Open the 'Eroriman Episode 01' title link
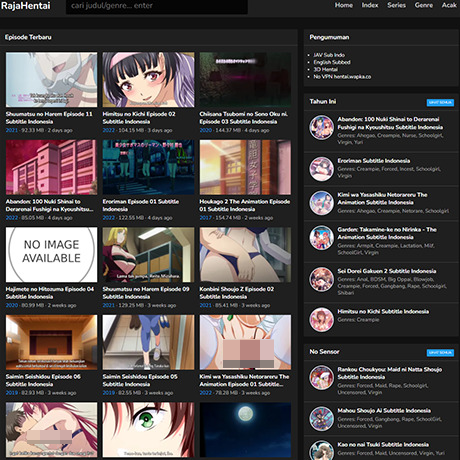Screen dimensions: 460x460 click(x=141, y=205)
